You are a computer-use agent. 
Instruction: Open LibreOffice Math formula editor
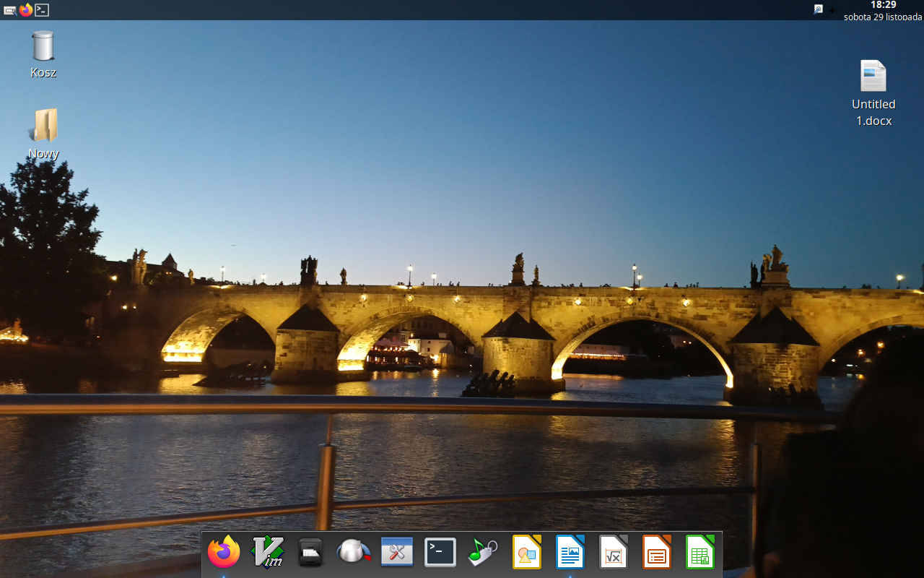point(613,552)
